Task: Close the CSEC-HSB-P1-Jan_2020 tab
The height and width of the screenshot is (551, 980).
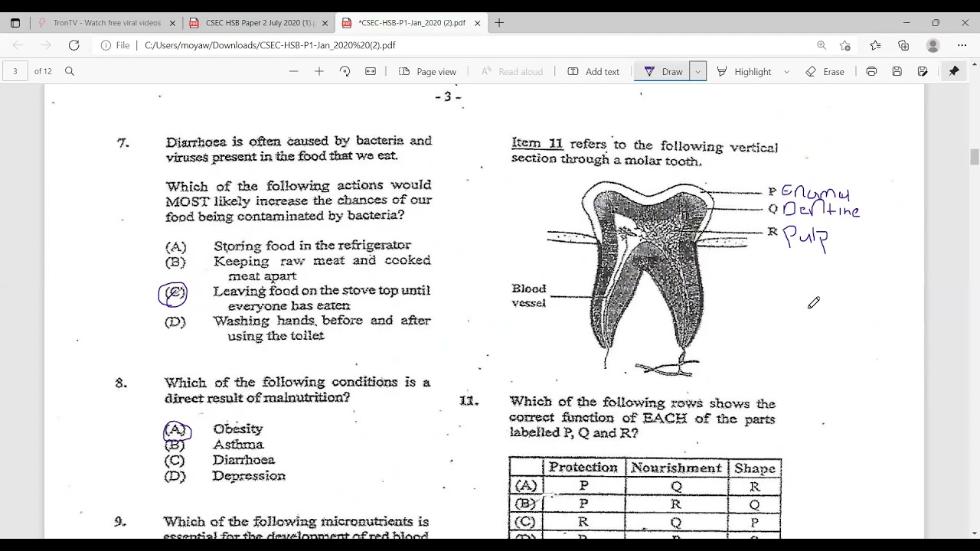Action: (x=478, y=23)
